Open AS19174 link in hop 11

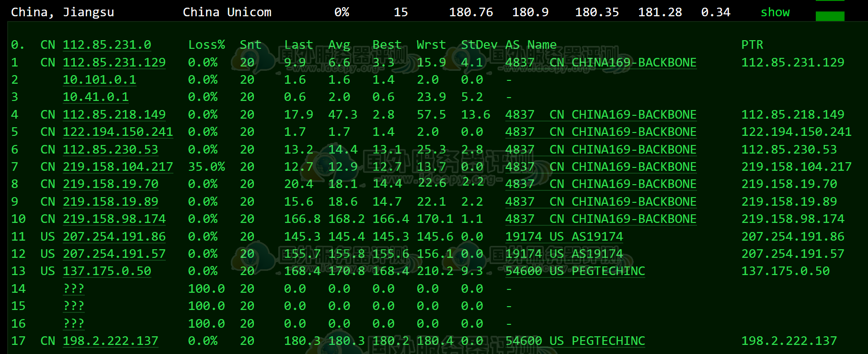564,237
